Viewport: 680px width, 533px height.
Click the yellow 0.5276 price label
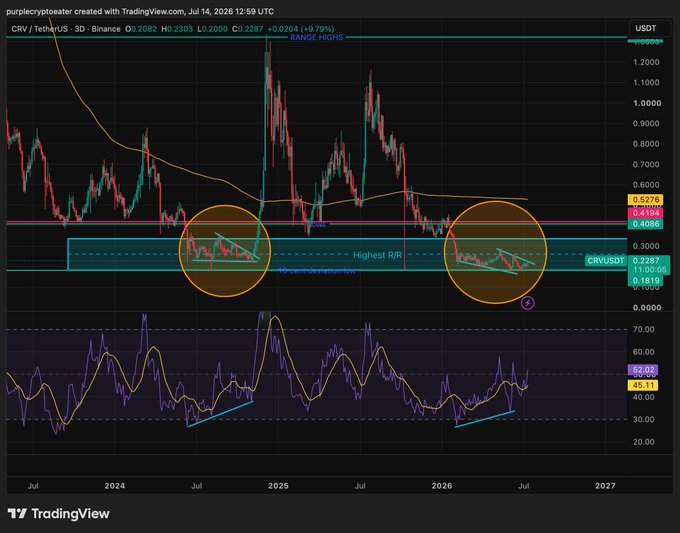[x=645, y=200]
